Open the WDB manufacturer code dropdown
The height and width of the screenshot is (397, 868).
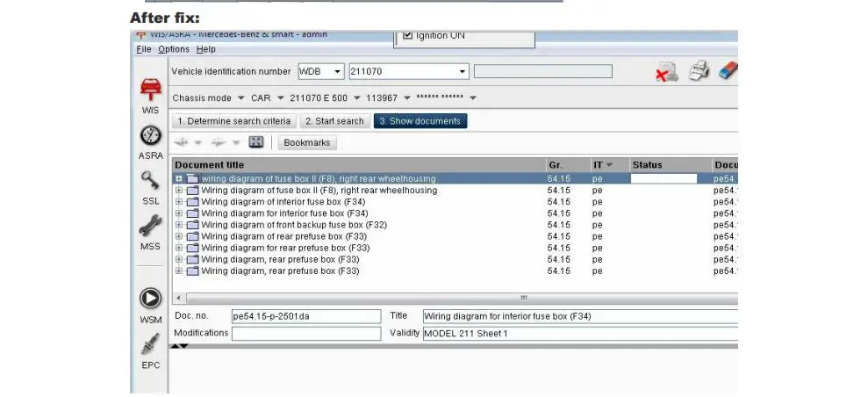337,72
